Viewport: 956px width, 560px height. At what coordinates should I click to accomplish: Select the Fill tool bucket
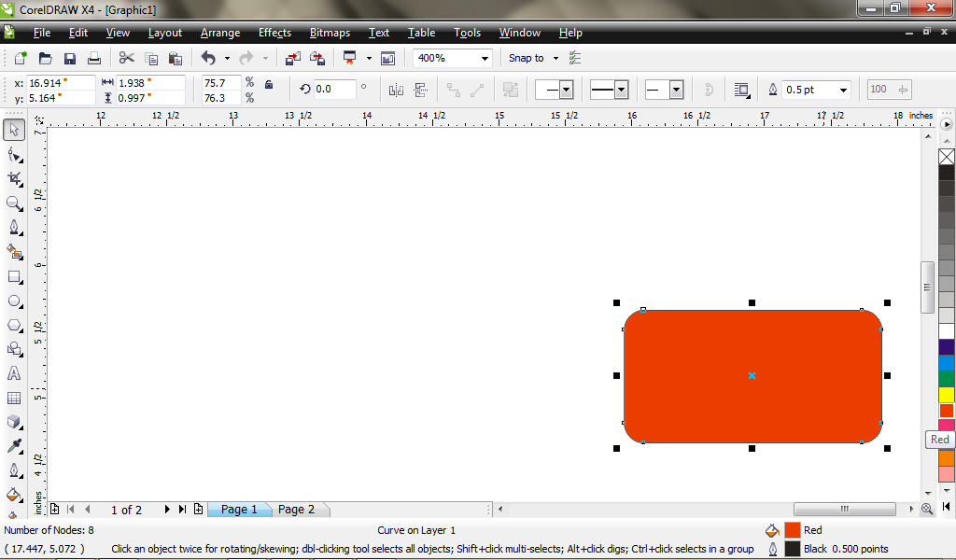(x=14, y=494)
